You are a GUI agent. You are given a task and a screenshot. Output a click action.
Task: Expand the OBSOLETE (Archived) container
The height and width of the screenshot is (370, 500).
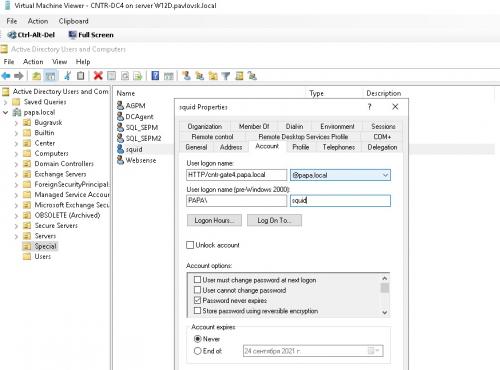click(x=16, y=216)
